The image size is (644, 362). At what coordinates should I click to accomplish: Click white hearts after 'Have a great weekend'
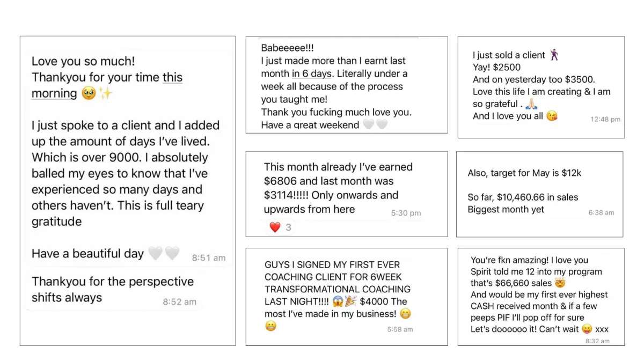click(x=375, y=125)
